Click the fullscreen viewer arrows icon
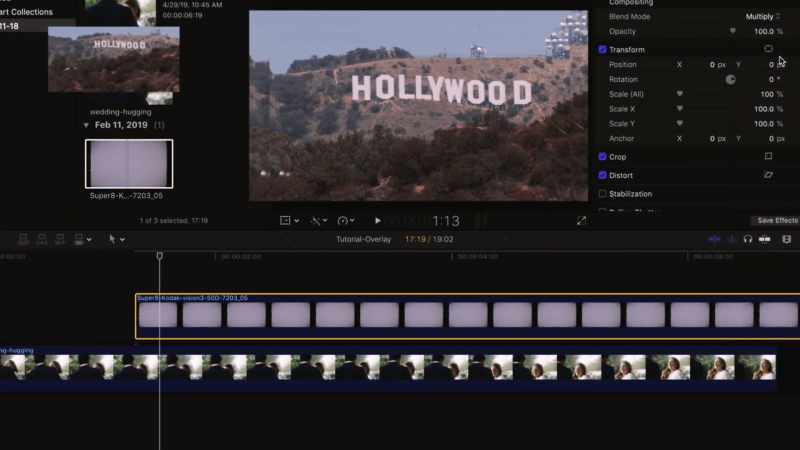Screen dimensions: 800x450 pyautogui.click(x=581, y=220)
